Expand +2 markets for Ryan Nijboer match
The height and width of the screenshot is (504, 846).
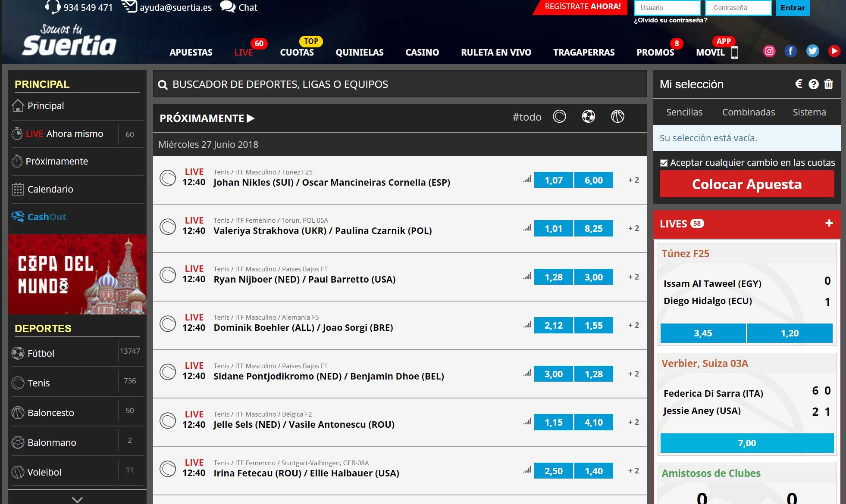(633, 277)
